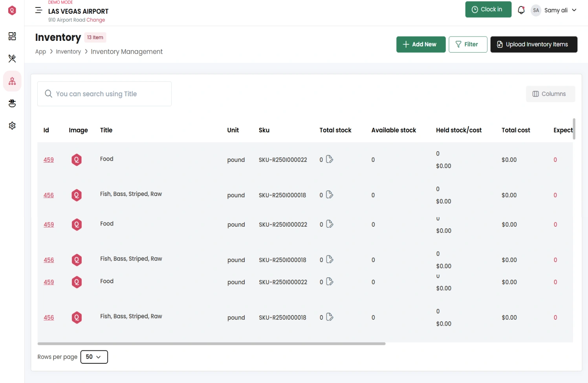Click the Available stock column header
The image size is (588, 383).
click(x=394, y=130)
